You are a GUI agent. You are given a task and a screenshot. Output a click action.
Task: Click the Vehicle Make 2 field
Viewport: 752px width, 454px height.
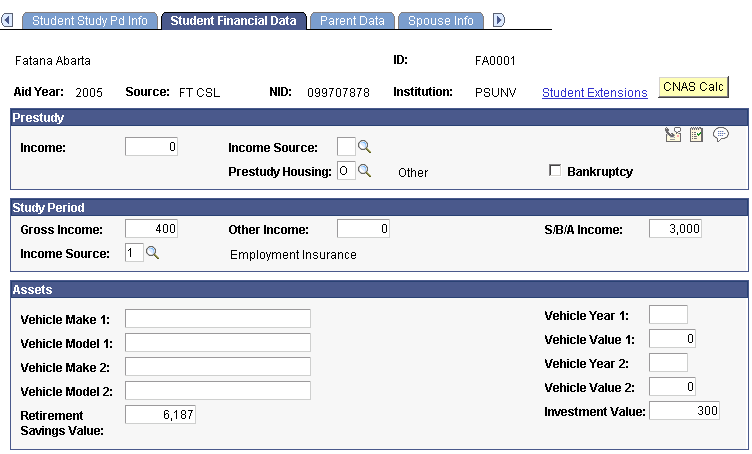pyautogui.click(x=218, y=366)
